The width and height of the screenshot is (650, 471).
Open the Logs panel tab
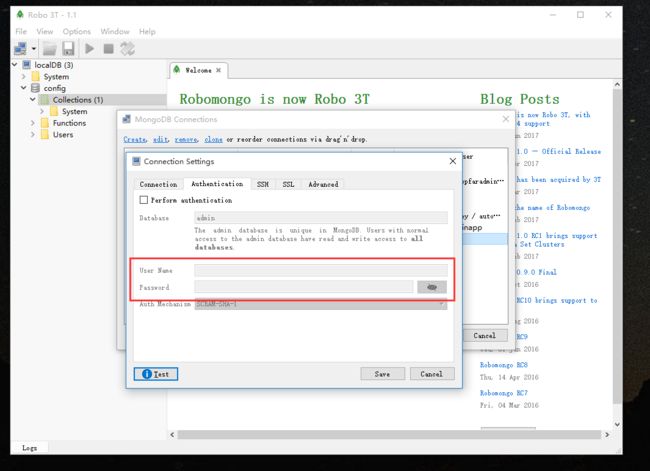pyautogui.click(x=29, y=448)
